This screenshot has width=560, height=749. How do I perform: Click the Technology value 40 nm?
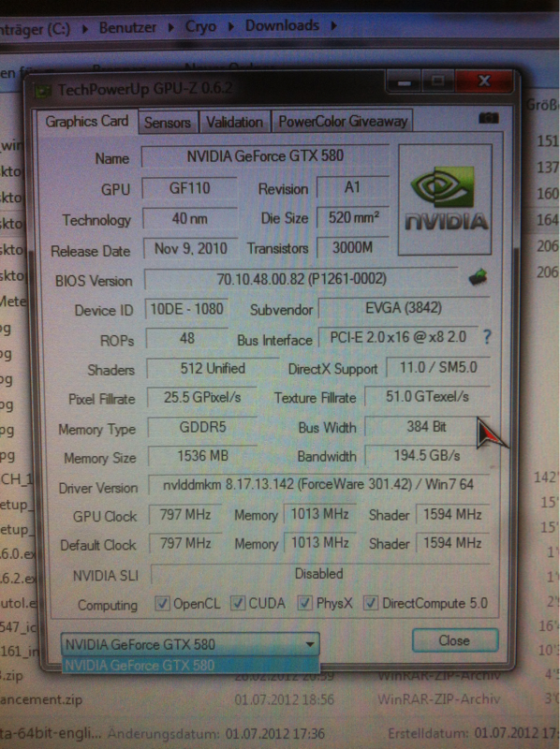tap(190, 218)
